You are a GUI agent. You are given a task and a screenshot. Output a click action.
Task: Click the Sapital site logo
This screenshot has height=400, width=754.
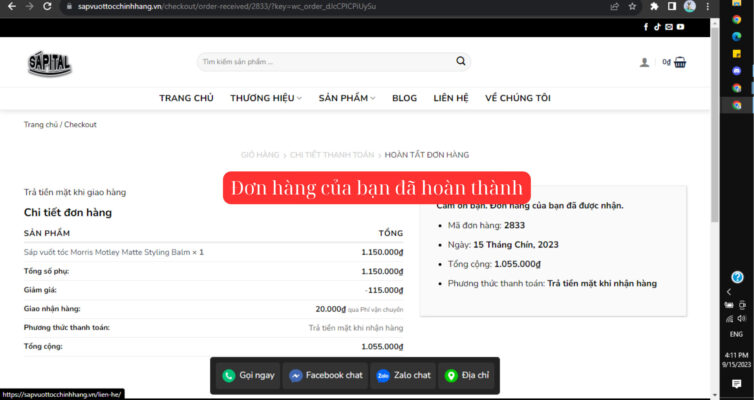click(x=49, y=64)
